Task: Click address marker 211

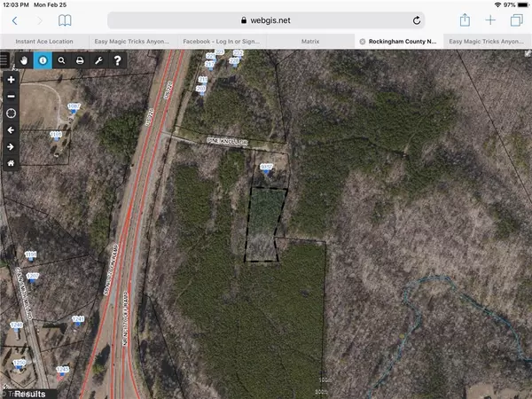Action: [203, 81]
